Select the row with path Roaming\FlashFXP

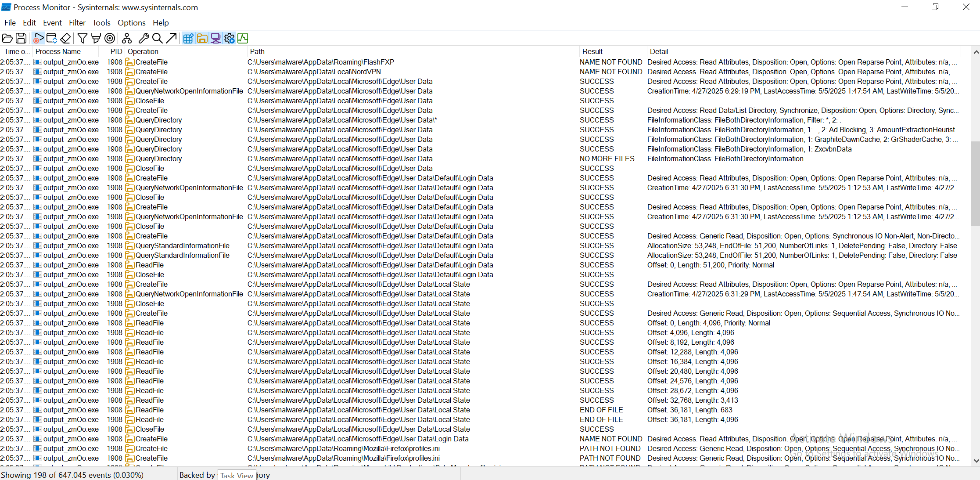pyautogui.click(x=481, y=62)
